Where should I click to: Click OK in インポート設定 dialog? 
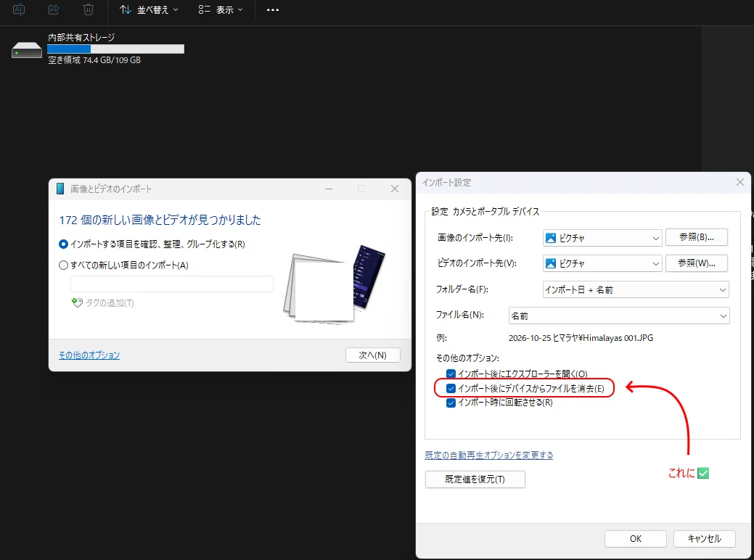pos(635,539)
